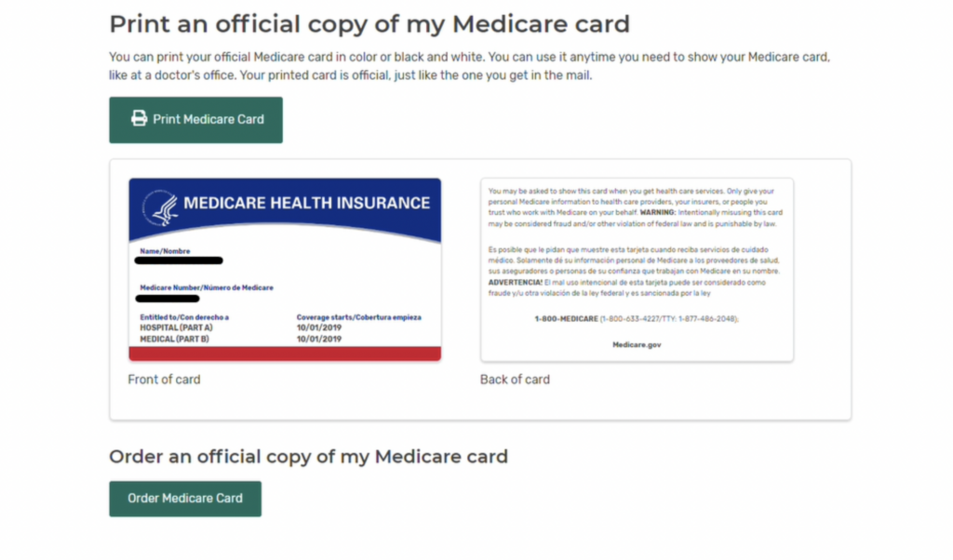Screen dimensions: 953x560
Task: Click the Print an official copy heading
Action: tap(369, 24)
